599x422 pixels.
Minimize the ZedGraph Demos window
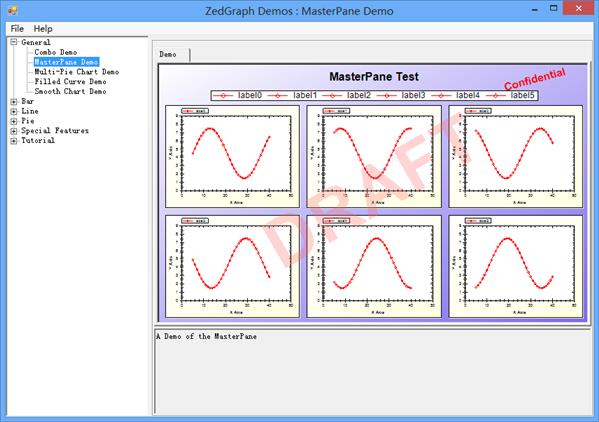[x=535, y=9]
